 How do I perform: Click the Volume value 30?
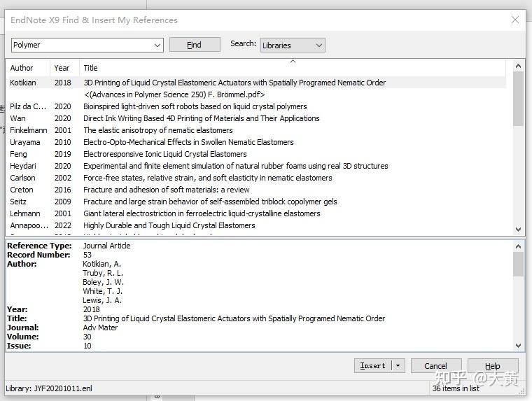pos(87,337)
